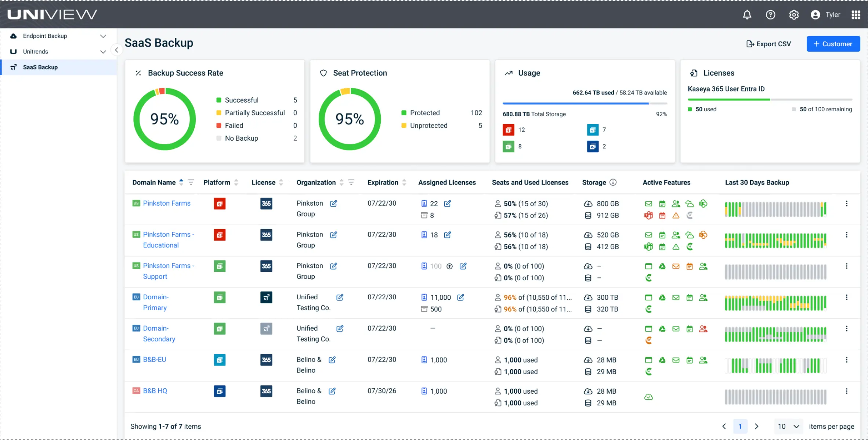Open the help question-mark icon

point(770,15)
